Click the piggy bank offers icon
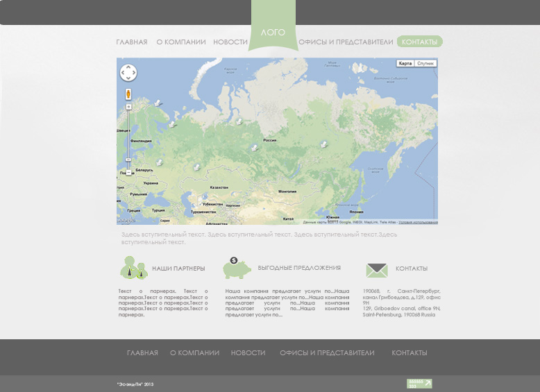The height and width of the screenshot is (392, 540). click(237, 268)
